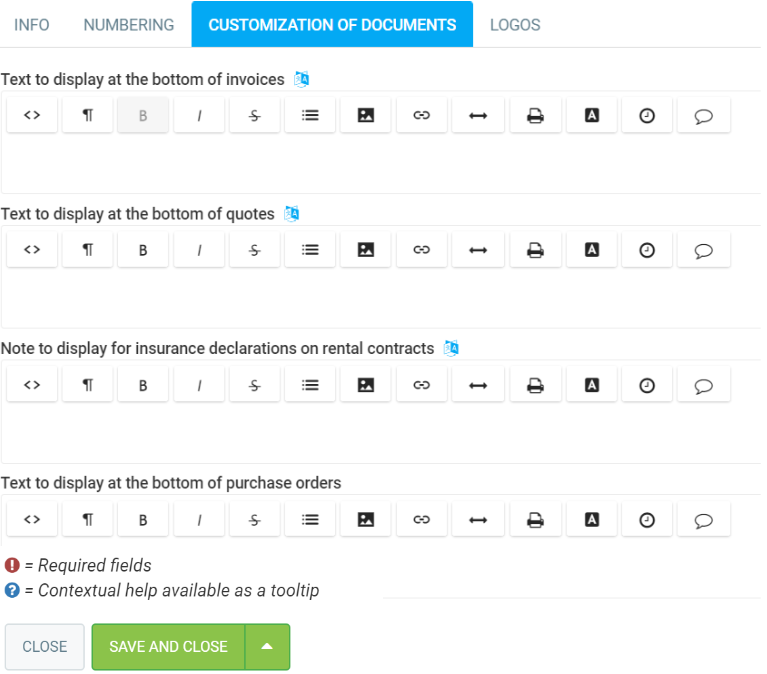
Task: Open the Logos tab
Action: coord(515,25)
